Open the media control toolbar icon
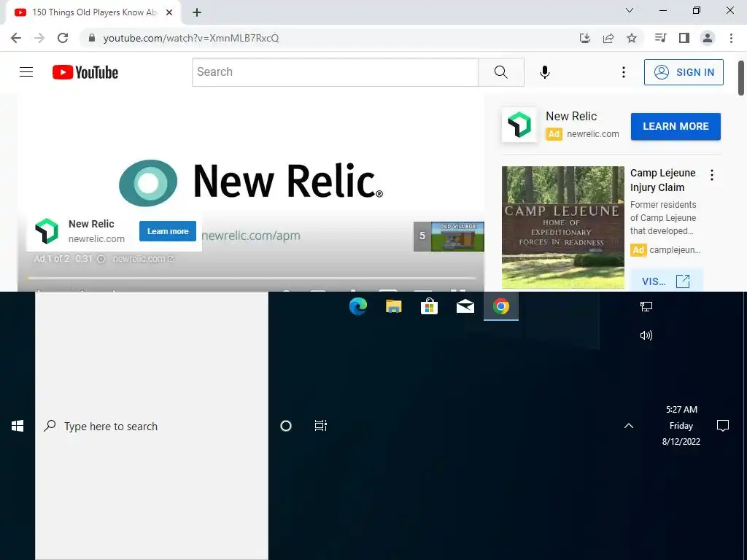The image size is (747, 560). pyautogui.click(x=660, y=38)
